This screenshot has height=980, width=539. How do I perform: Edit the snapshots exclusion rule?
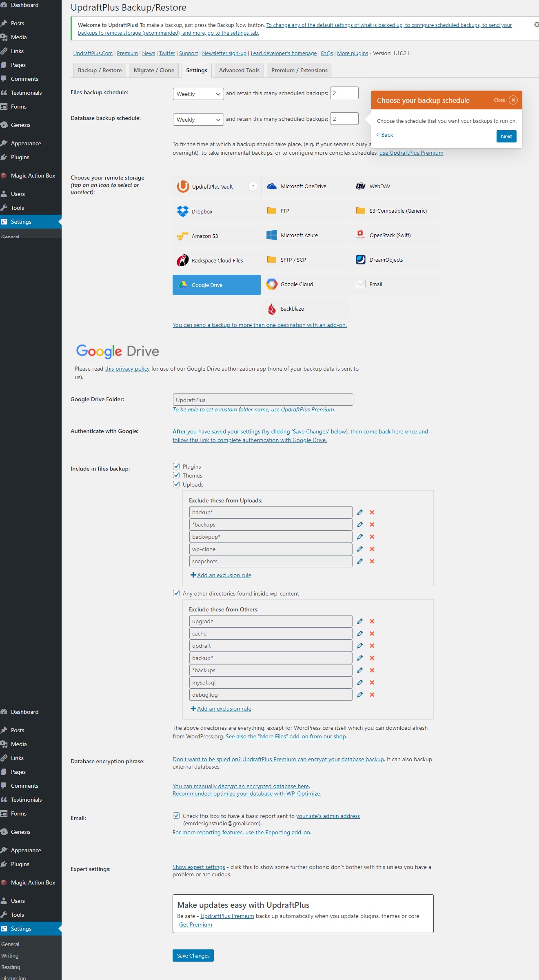360,561
